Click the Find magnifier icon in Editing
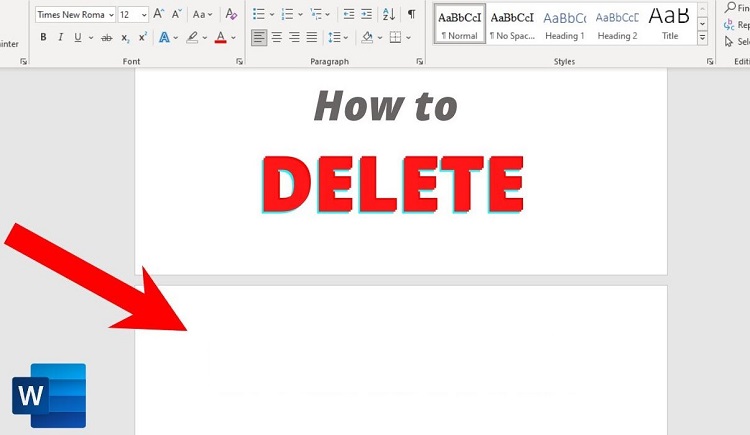The width and height of the screenshot is (750, 435). [x=730, y=7]
